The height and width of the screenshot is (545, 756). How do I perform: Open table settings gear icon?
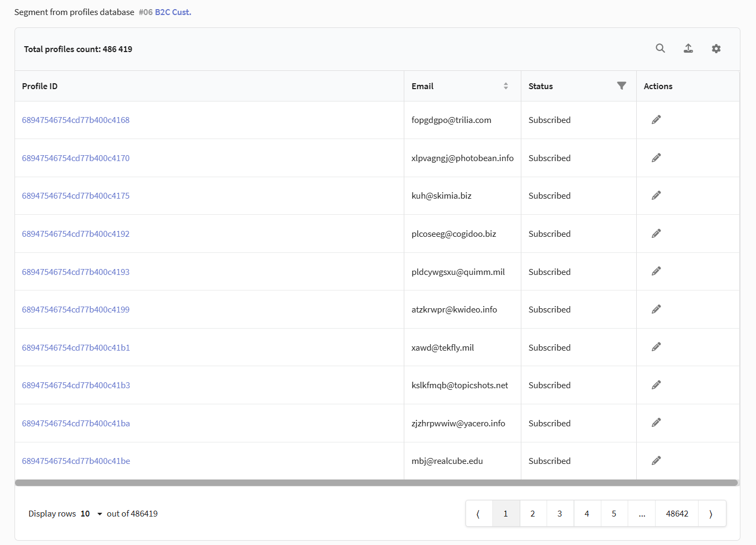716,49
